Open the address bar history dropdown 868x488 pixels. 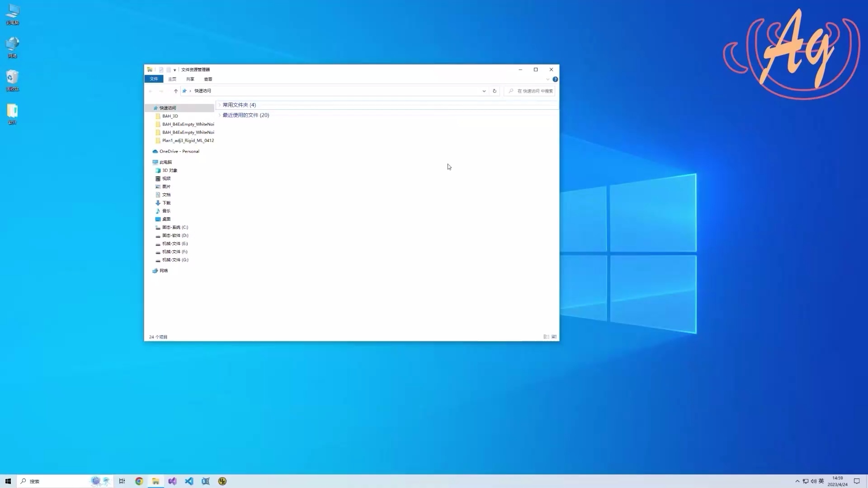pyautogui.click(x=484, y=91)
